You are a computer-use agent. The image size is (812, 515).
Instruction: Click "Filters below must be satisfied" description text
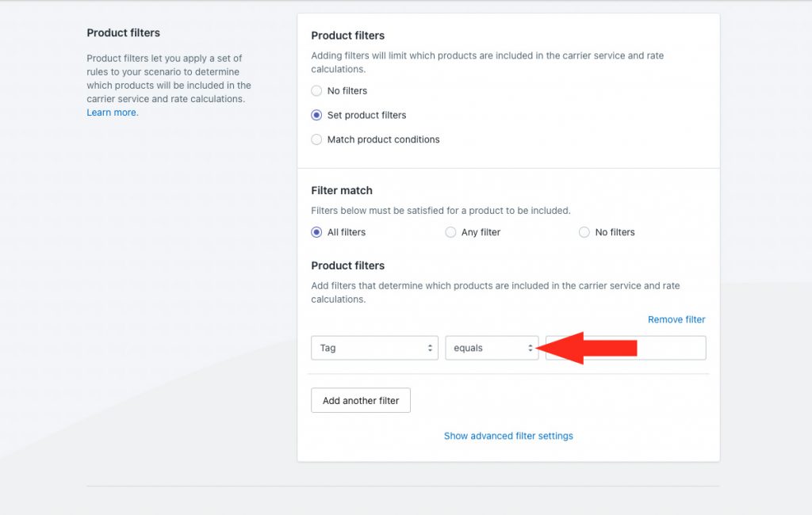click(441, 211)
